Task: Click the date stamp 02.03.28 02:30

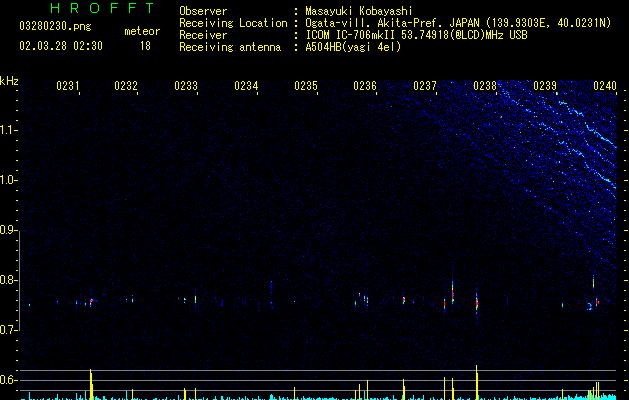Action: [x=61, y=46]
